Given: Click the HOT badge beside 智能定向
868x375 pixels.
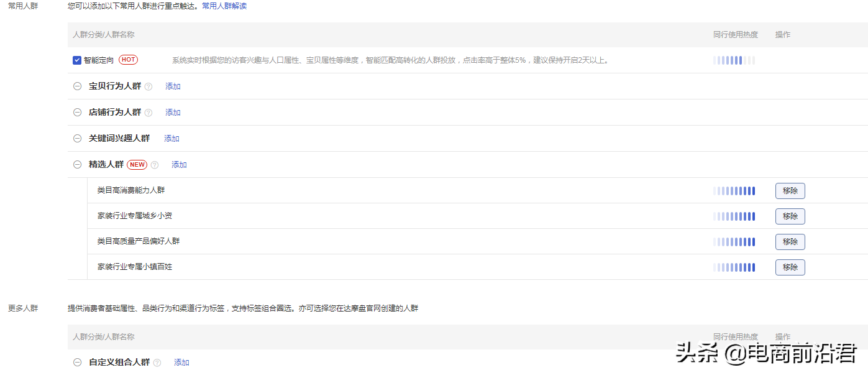Looking at the screenshot, I should click(129, 60).
